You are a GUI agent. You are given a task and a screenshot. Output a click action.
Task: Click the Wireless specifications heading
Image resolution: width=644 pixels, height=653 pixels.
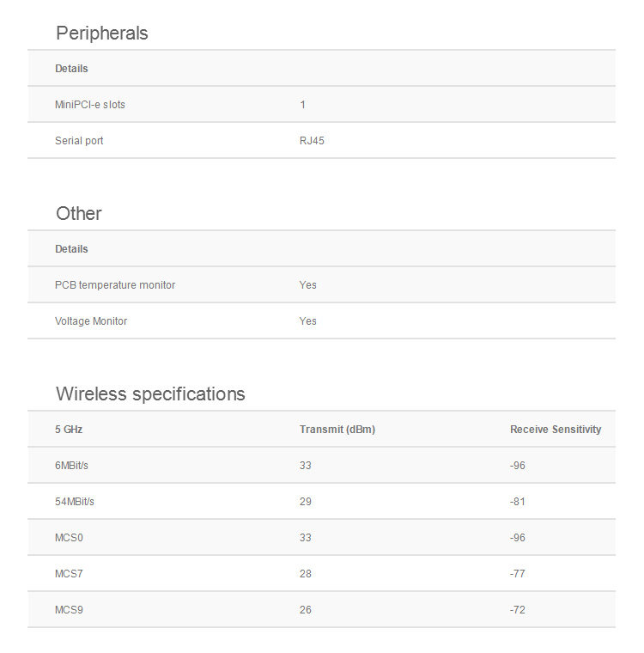tap(150, 394)
